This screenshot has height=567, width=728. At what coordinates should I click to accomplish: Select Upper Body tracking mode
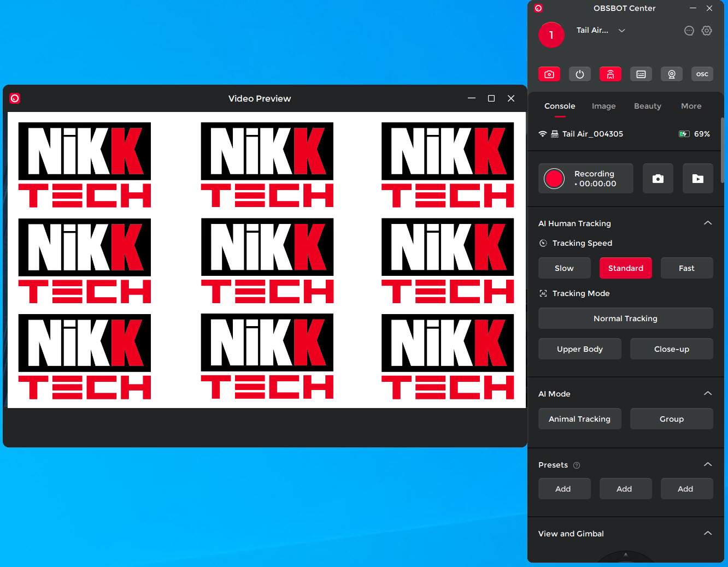(580, 349)
